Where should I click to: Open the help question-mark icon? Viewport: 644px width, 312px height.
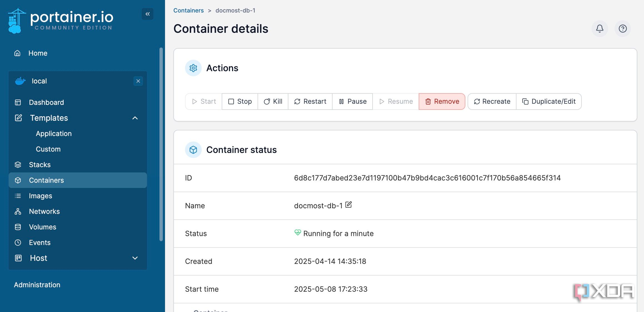pos(623,28)
